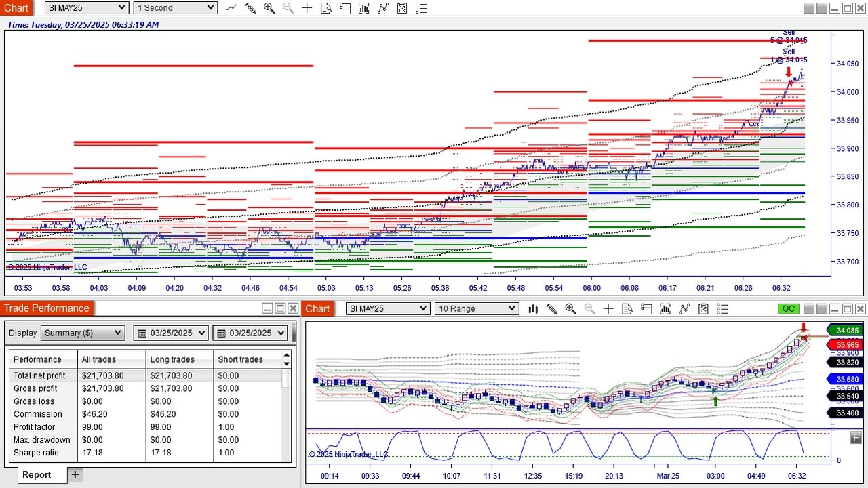Image resolution: width=868 pixels, height=488 pixels.
Task: Click the $46.20 All trades commission value
Action: (96, 415)
